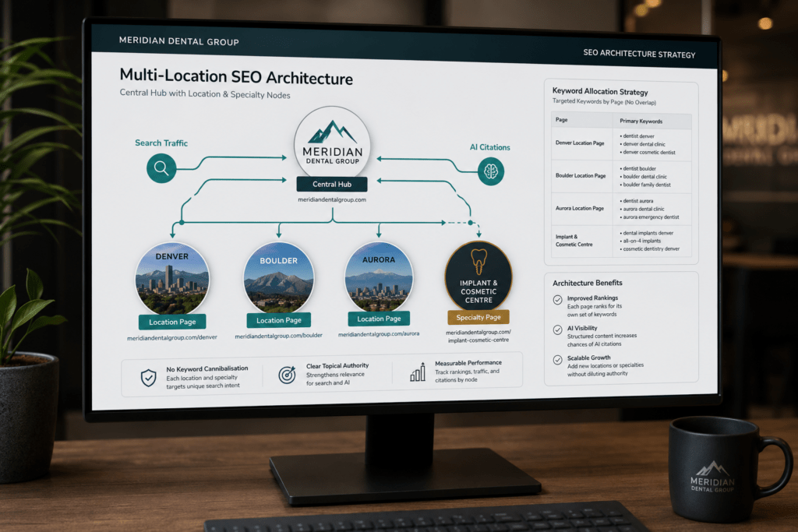Open the meridiandentalgroup.com/denver link
798x532 pixels.
coord(172,338)
